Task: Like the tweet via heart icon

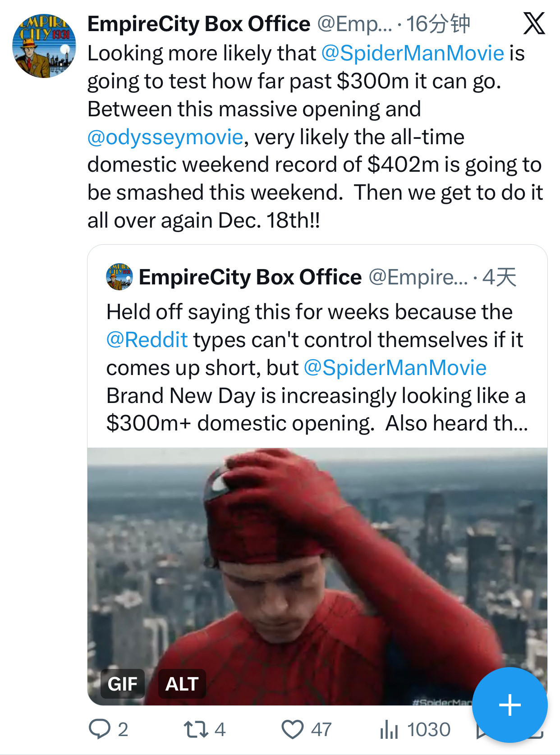Action: (293, 729)
